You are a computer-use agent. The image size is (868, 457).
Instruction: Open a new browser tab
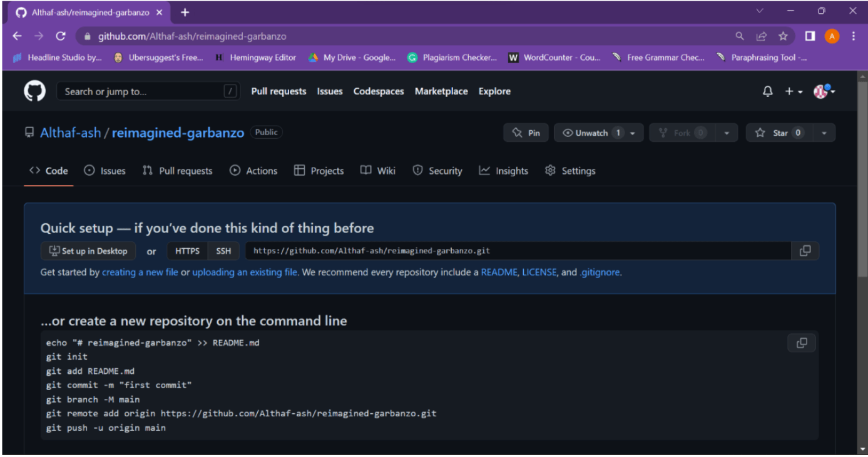pyautogui.click(x=185, y=13)
